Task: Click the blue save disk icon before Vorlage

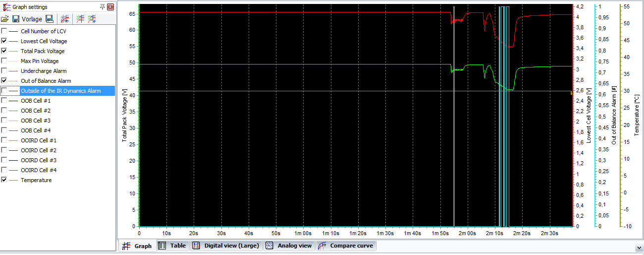Action: point(16,19)
